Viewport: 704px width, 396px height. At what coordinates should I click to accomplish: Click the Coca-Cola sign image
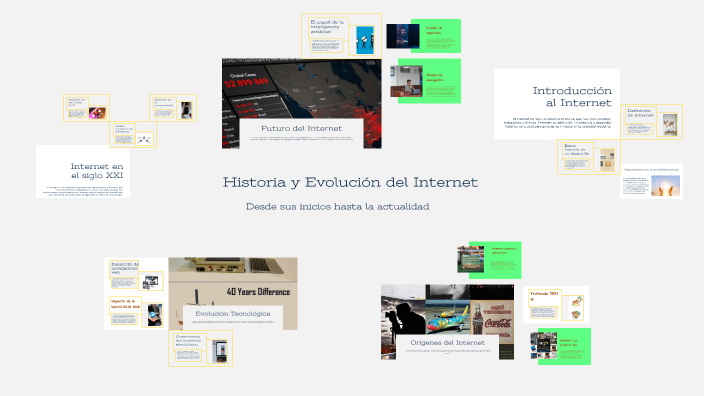pos(492,318)
